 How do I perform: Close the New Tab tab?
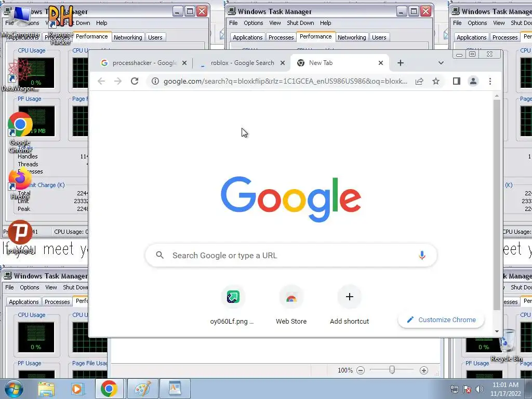(x=381, y=63)
